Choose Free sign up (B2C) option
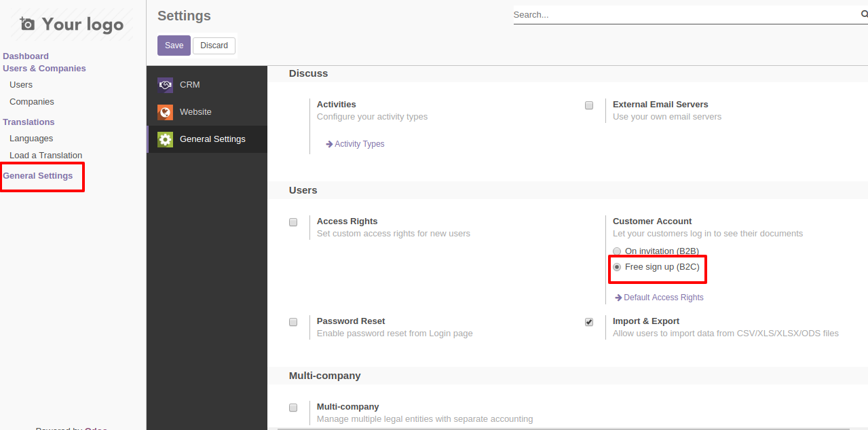The height and width of the screenshot is (430, 868). (x=617, y=267)
